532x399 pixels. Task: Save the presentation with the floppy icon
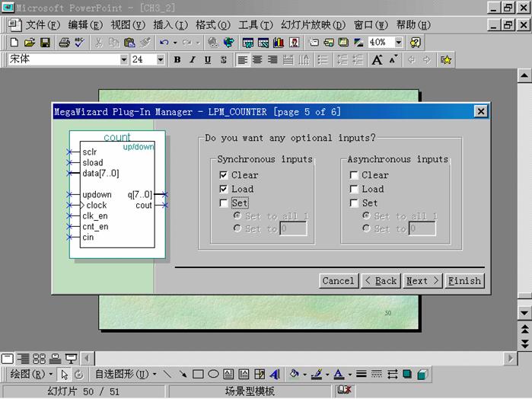pos(45,43)
